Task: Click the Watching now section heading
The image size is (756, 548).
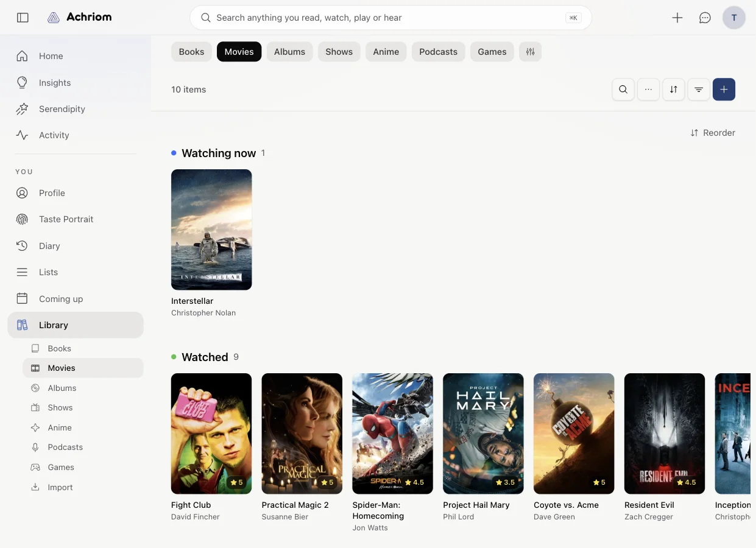Action: (x=219, y=153)
